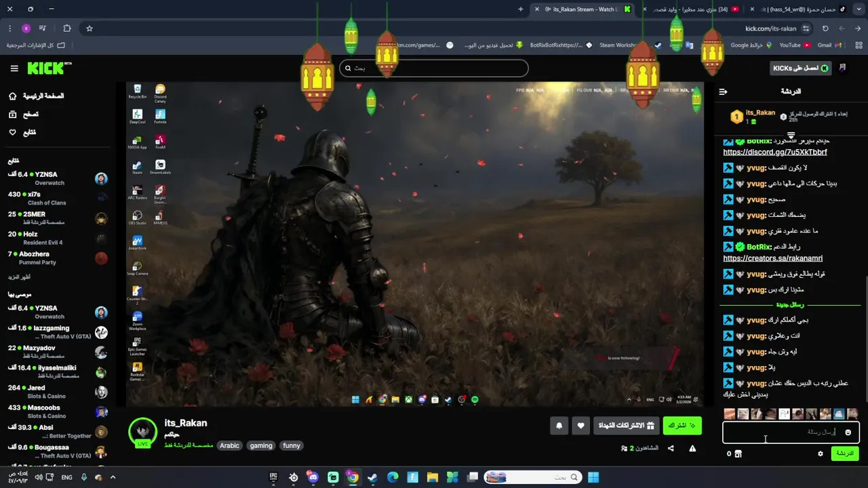Image resolution: width=868 pixels, height=488 pixels.
Task: Toggle notifications bell for its_Rakan
Action: pyautogui.click(x=559, y=426)
